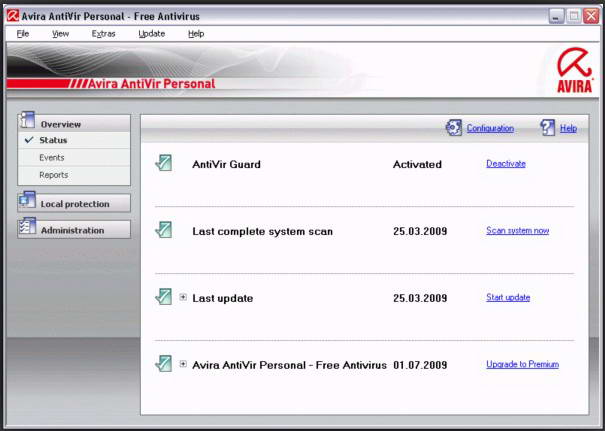Click the Overview section icon
605x431 pixels.
(27, 120)
